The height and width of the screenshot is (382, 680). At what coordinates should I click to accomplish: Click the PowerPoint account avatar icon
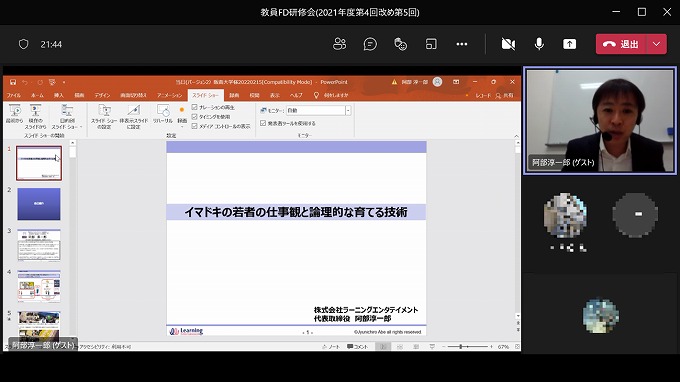click(438, 82)
